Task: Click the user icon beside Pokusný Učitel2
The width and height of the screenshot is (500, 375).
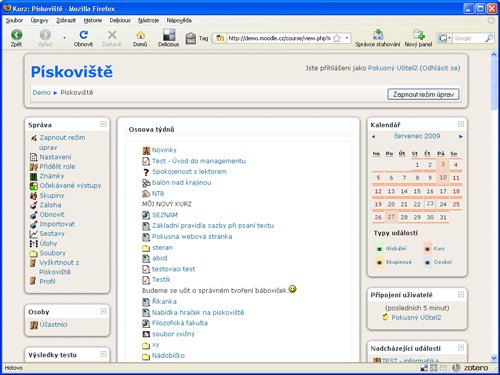Action: tap(386, 317)
